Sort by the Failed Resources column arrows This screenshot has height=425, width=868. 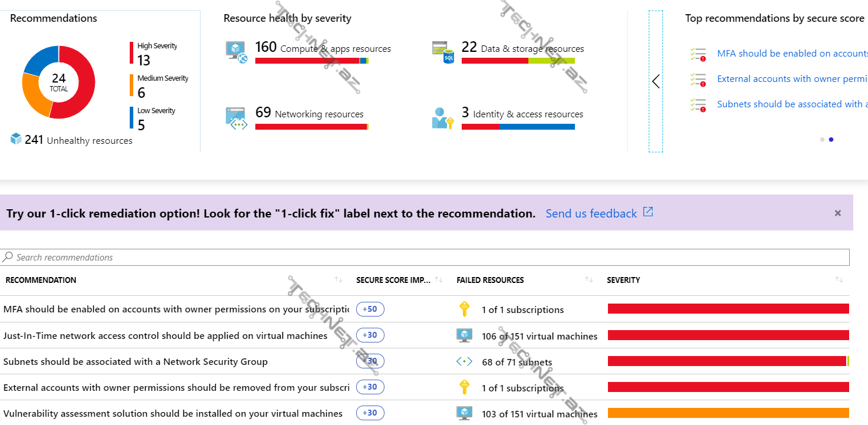[588, 279]
